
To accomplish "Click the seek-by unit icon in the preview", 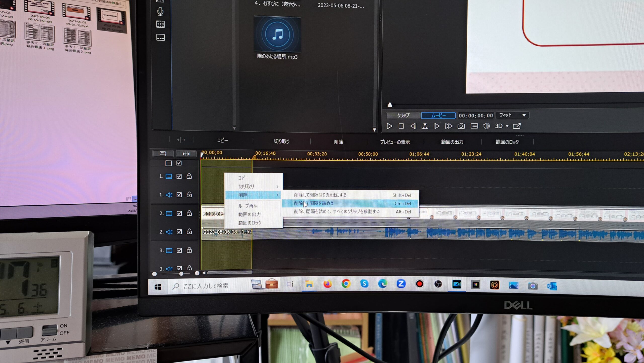I will click(425, 126).
